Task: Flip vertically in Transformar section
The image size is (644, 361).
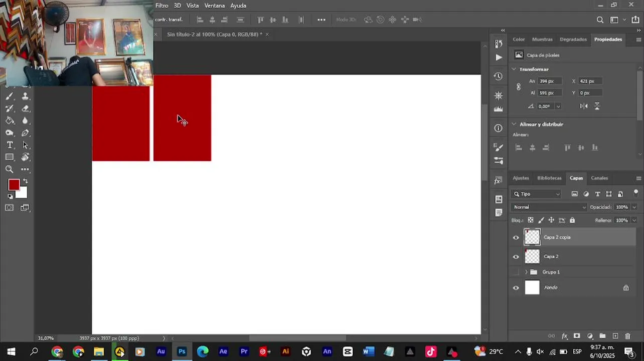Action: tap(597, 106)
